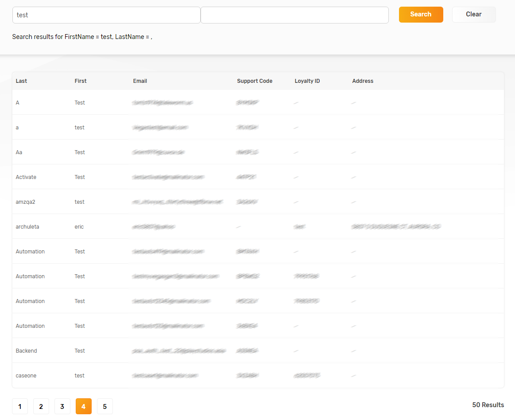
Task: Click the Loyalty ID column header
Action: coord(307,81)
